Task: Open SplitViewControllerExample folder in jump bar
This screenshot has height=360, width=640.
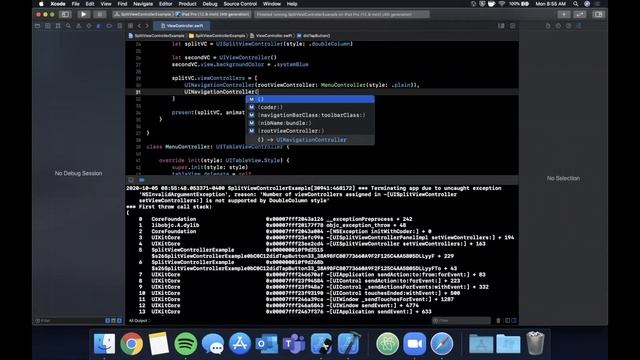Action: [x=218, y=36]
